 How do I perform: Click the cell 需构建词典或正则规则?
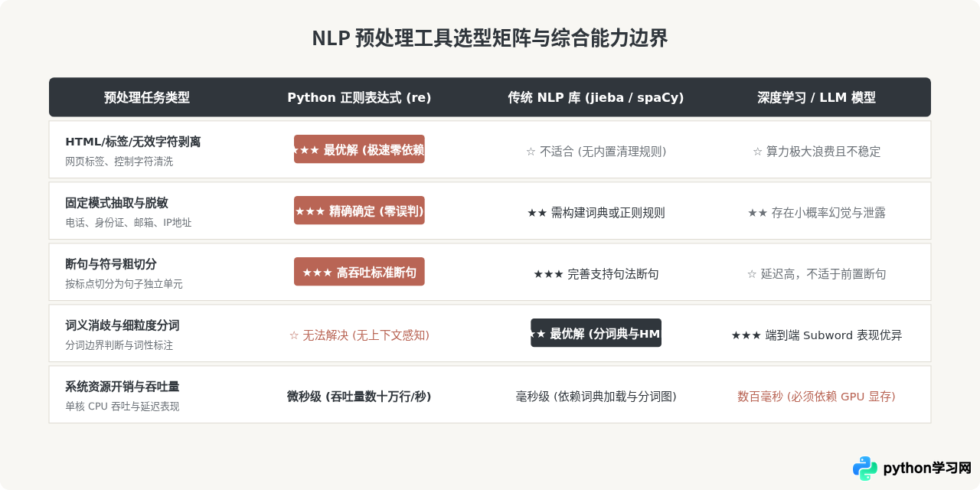tap(596, 213)
